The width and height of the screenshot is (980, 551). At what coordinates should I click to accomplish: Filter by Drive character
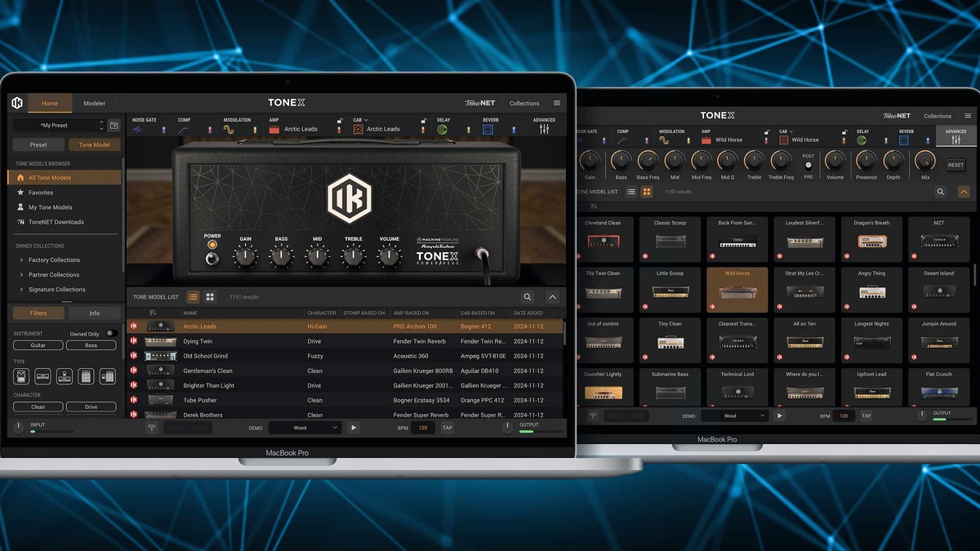click(x=91, y=407)
